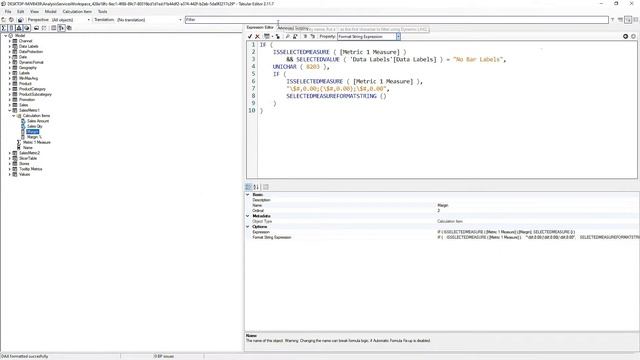The height and width of the screenshot is (360, 640).
Task: Click the rightmost icon on filter row
Action: (x=636, y=20)
